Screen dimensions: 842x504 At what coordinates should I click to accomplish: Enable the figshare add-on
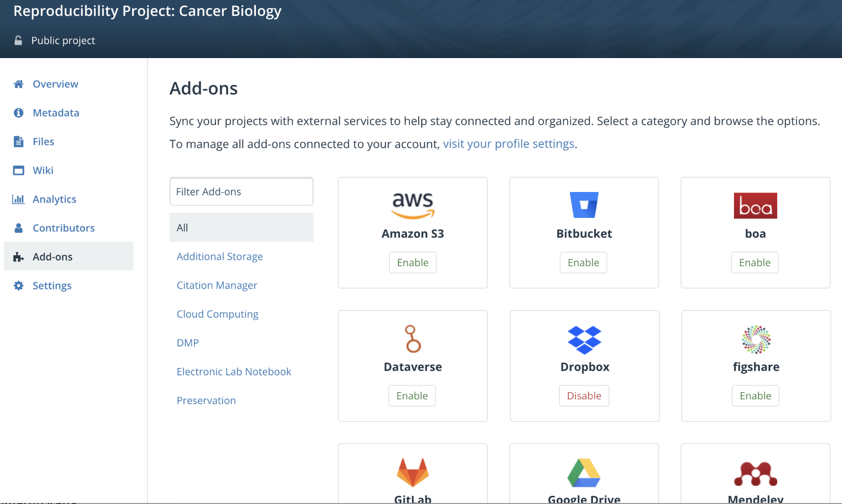(x=756, y=396)
